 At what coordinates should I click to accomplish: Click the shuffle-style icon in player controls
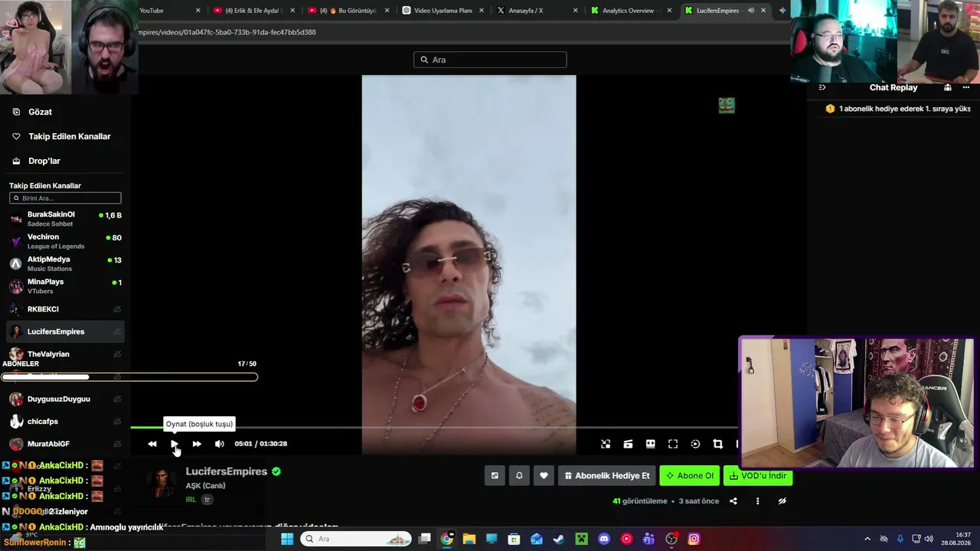[x=606, y=444]
